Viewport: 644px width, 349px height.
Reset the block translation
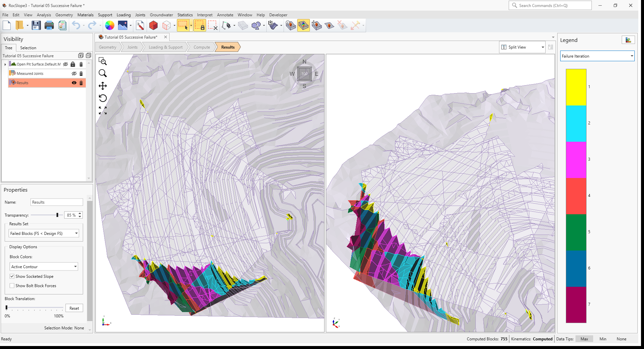pyautogui.click(x=74, y=308)
